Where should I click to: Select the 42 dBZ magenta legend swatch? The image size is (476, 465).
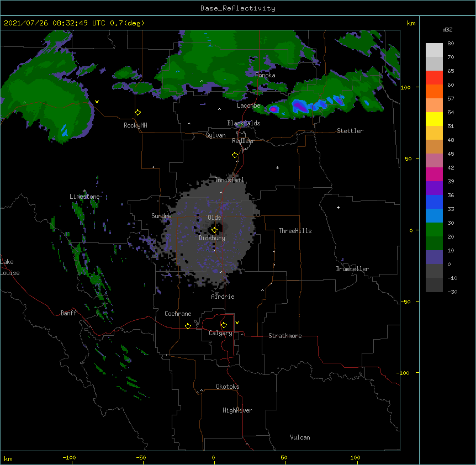click(x=434, y=174)
